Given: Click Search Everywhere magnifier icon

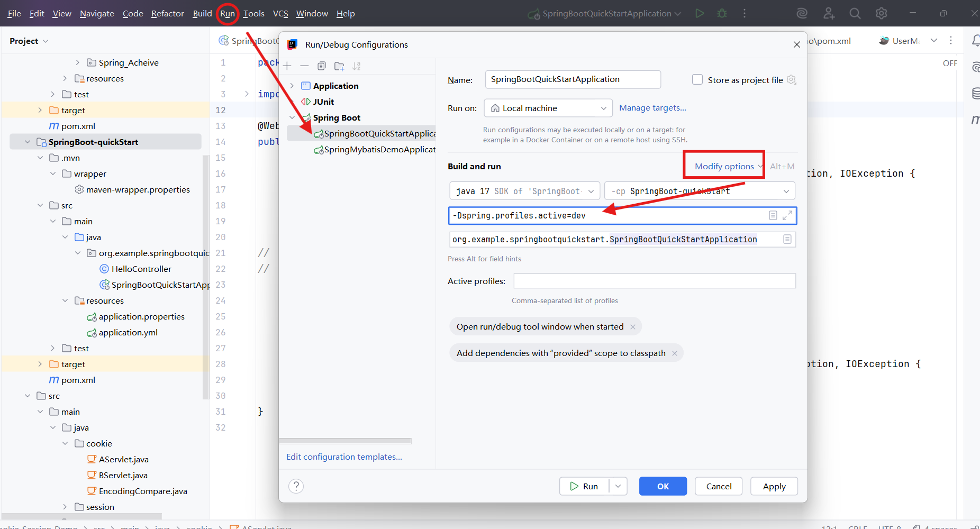Looking at the screenshot, I should pos(855,13).
